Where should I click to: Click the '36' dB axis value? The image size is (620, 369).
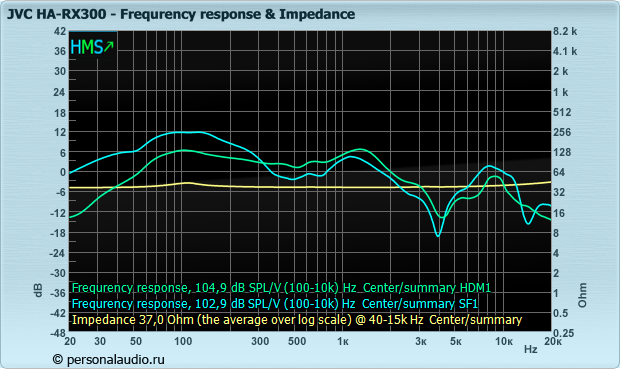coord(60,51)
